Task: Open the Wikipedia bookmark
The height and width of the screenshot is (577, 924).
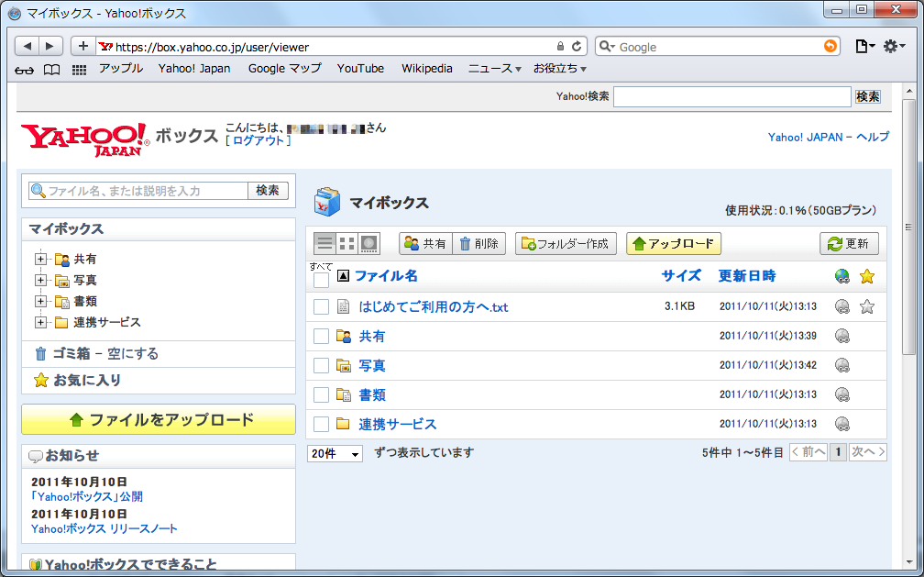Action: (x=427, y=69)
